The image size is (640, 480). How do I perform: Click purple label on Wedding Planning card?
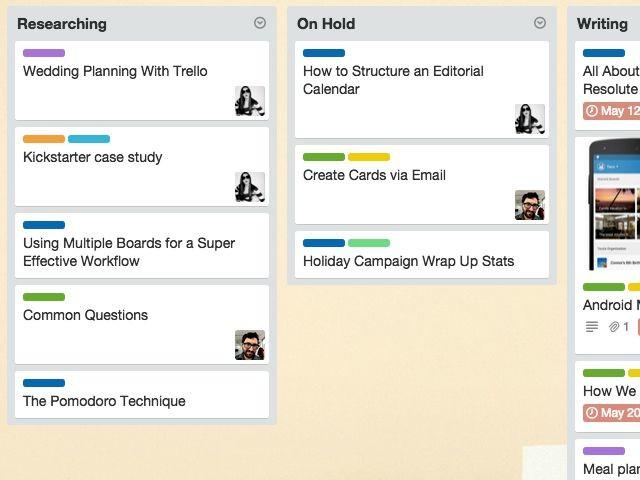click(x=44, y=53)
